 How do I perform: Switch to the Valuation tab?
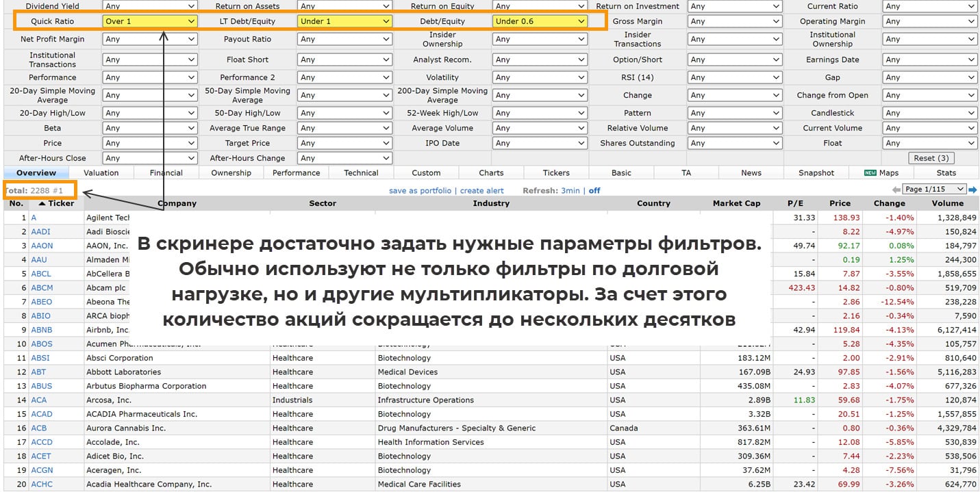[101, 173]
